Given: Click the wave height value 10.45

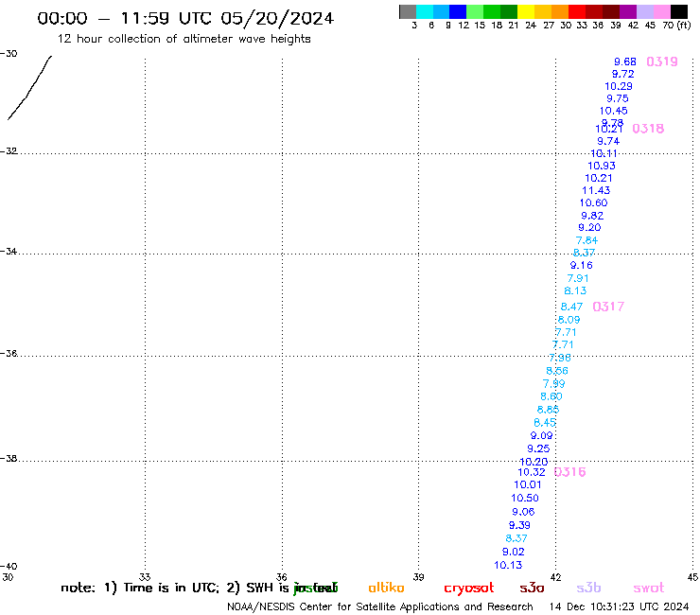Looking at the screenshot, I should pos(613,111).
